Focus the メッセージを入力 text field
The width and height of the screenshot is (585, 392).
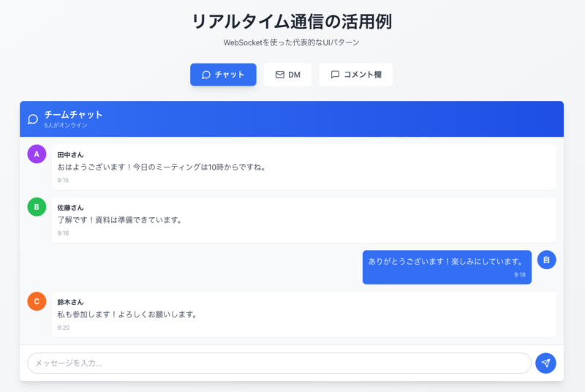coord(279,363)
